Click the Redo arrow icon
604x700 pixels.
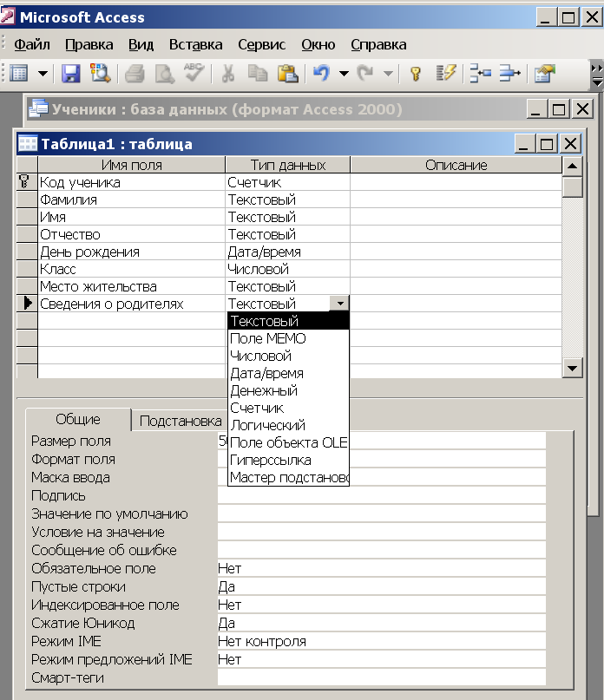(x=365, y=73)
